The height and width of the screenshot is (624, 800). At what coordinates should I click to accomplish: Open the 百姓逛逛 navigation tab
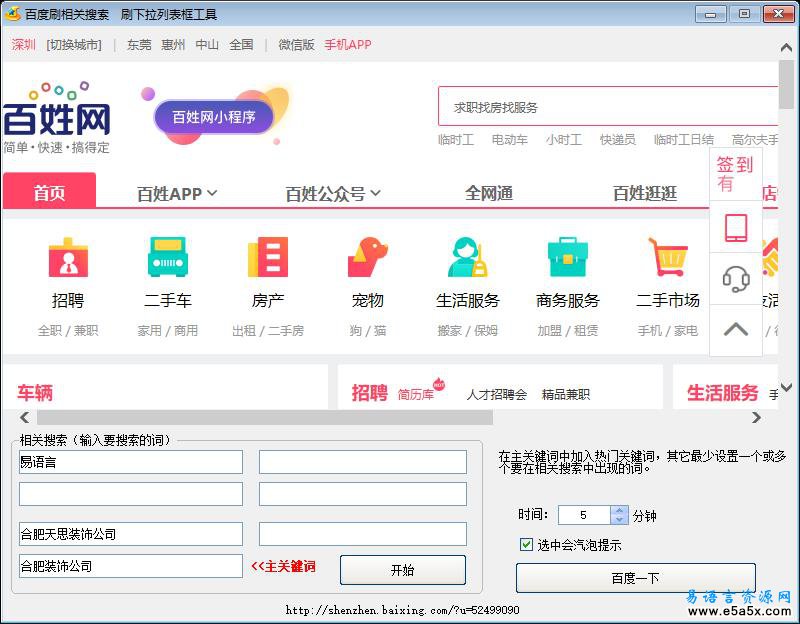click(x=645, y=193)
